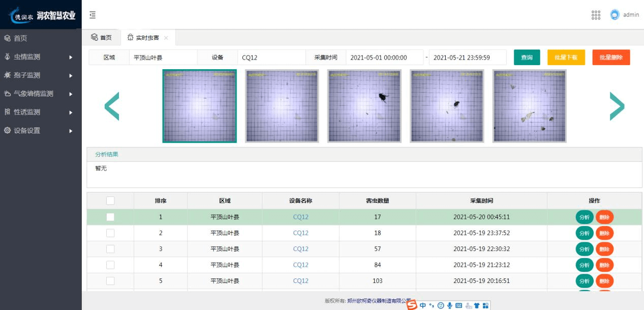Screen dimensions: 644x310
Task: Toggle the select-all checkbox in table header
Action: 110,201
